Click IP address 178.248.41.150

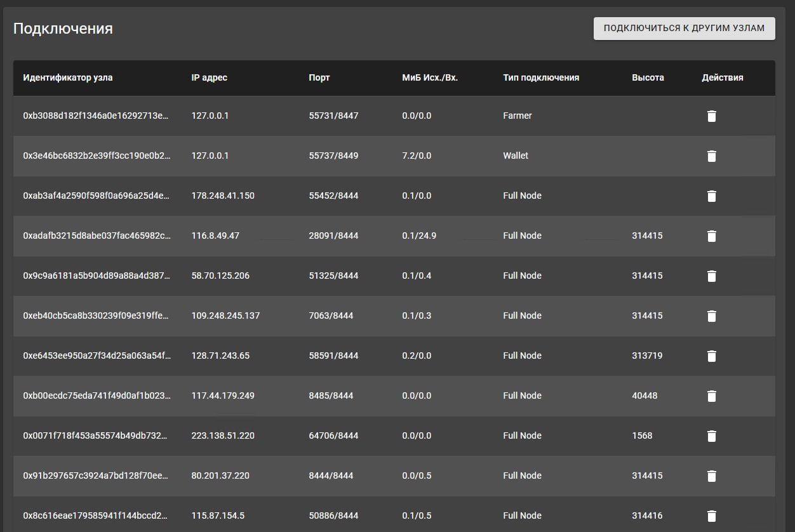tap(223, 196)
